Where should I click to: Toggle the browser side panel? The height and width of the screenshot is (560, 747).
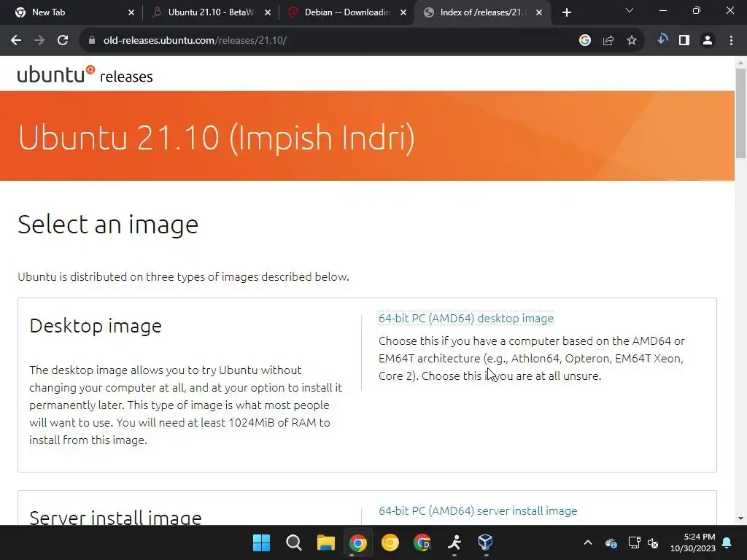[x=684, y=41]
